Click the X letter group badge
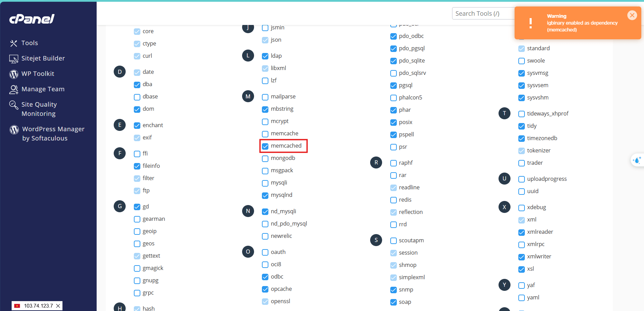Image resolution: width=644 pixels, height=311 pixels. 504,207
